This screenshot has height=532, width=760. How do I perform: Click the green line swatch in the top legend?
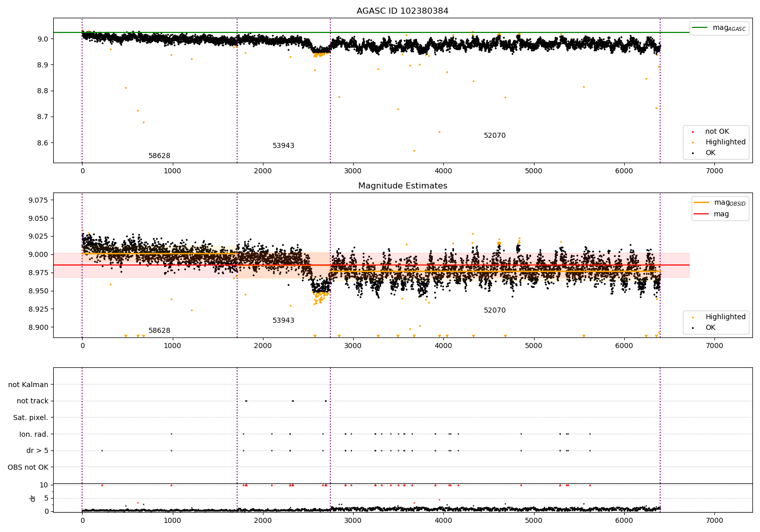pos(700,28)
